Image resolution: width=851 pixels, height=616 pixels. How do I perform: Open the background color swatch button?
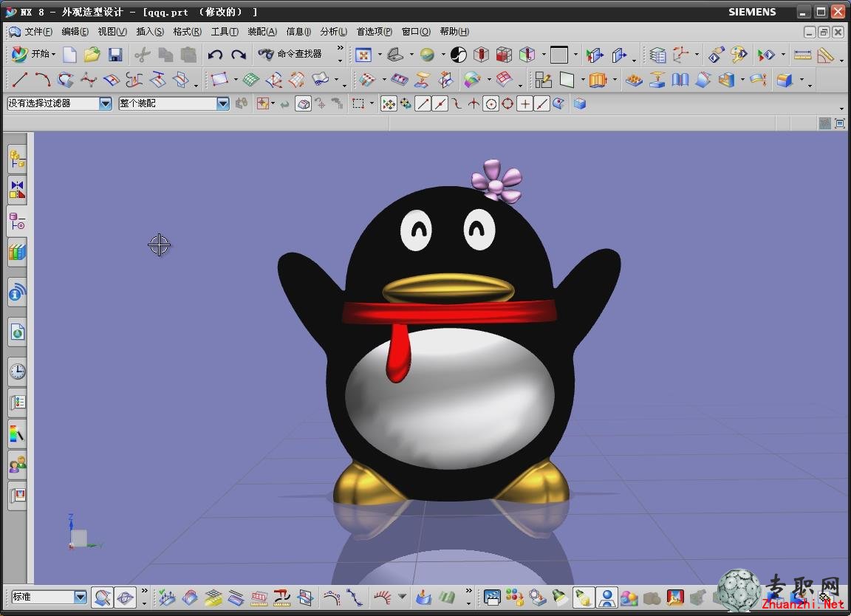559,55
